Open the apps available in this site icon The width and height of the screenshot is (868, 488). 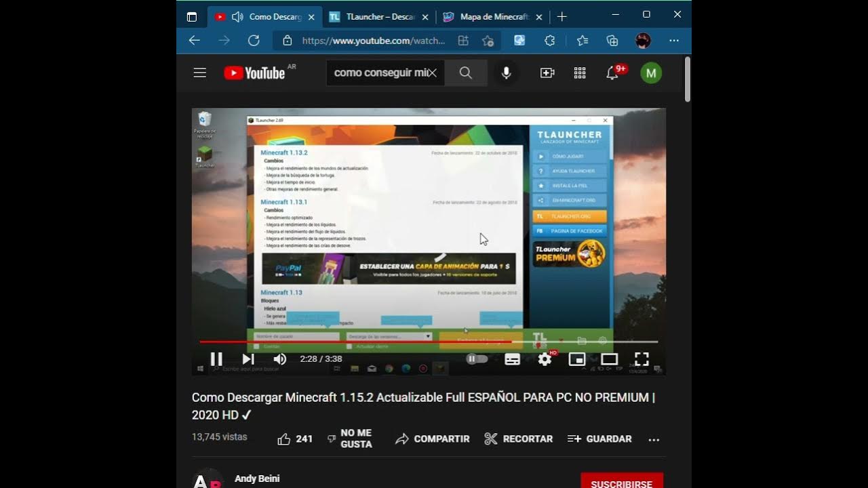coord(463,41)
